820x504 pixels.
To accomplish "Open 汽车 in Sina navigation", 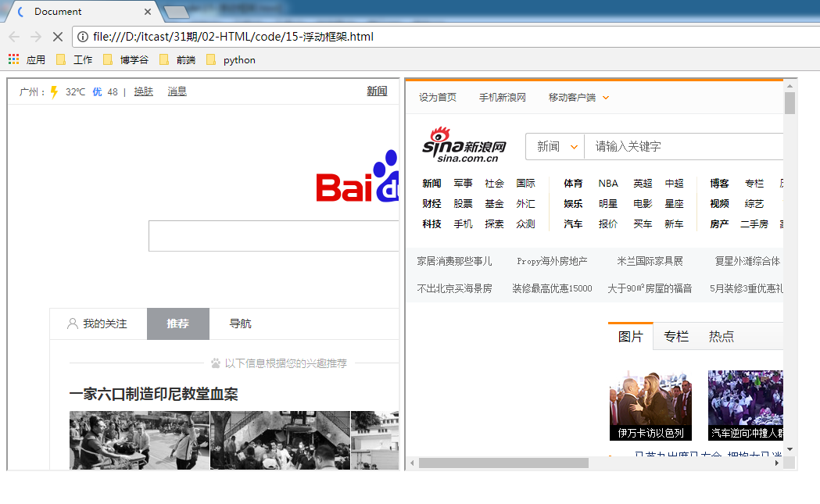I will point(573,223).
